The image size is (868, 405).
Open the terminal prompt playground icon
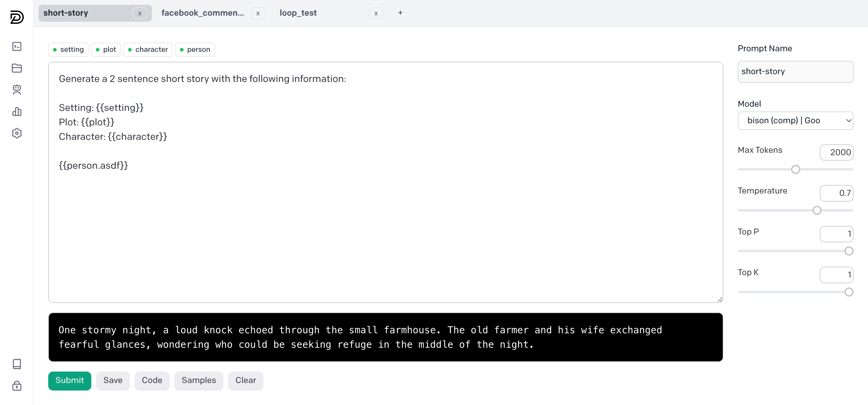(x=17, y=46)
